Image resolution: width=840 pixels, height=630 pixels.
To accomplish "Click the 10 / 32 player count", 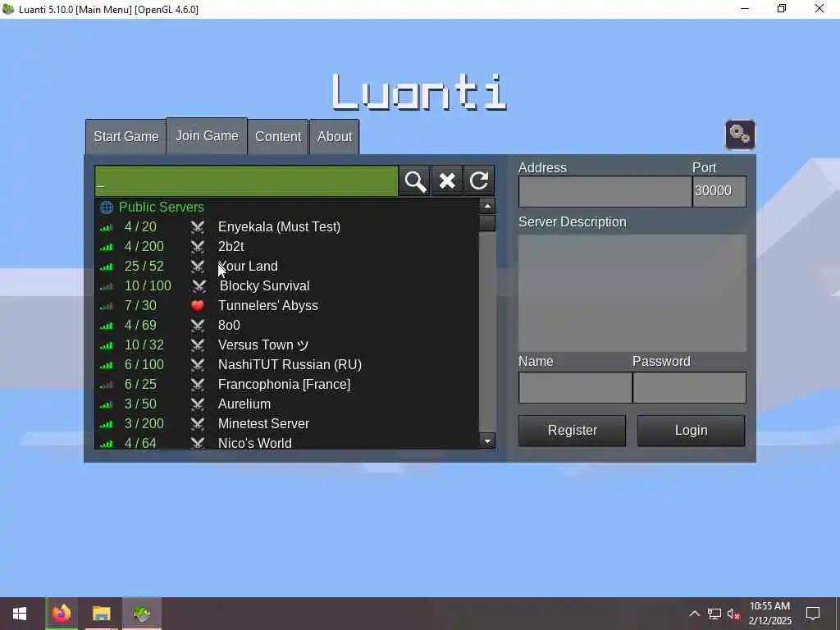I will pos(144,345).
